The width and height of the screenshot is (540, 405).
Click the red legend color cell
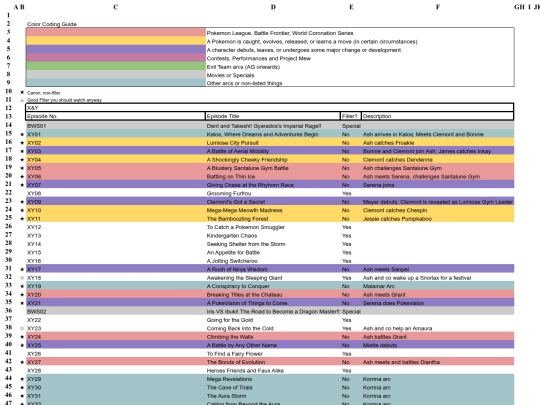coord(116,32)
